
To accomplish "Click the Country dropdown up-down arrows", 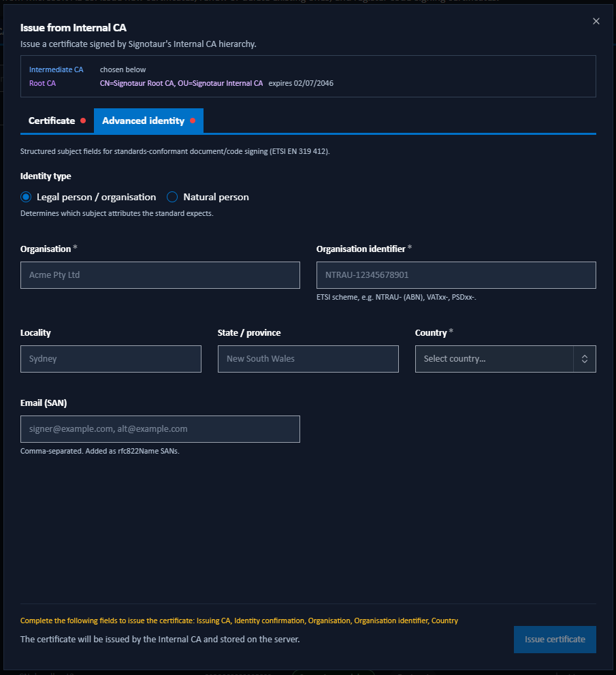I will 585,359.
